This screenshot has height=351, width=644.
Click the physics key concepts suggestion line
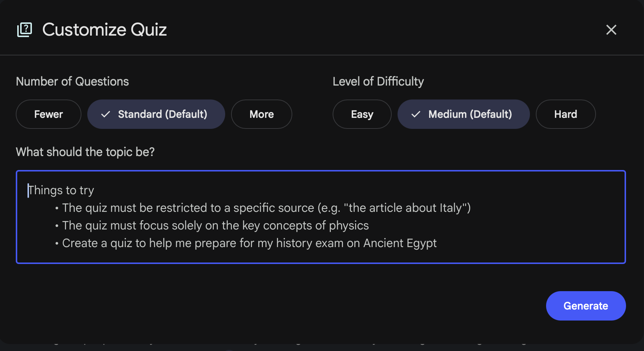pyautogui.click(x=215, y=225)
